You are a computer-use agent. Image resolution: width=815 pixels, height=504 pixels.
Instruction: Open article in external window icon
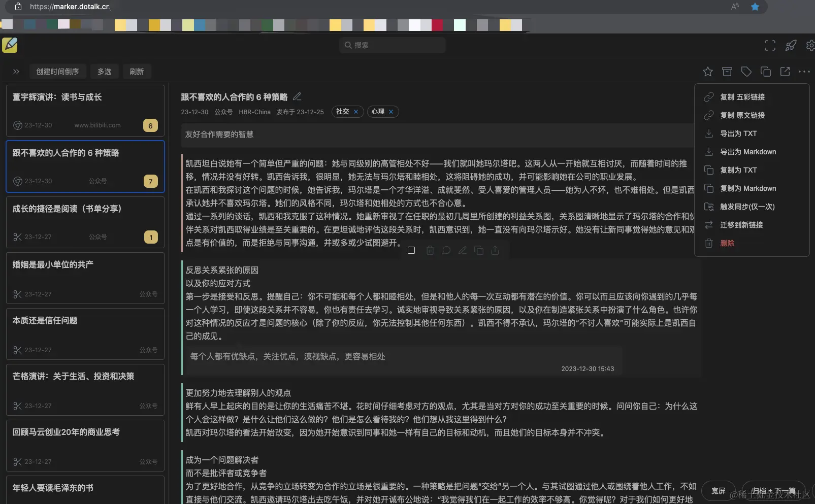click(x=785, y=72)
